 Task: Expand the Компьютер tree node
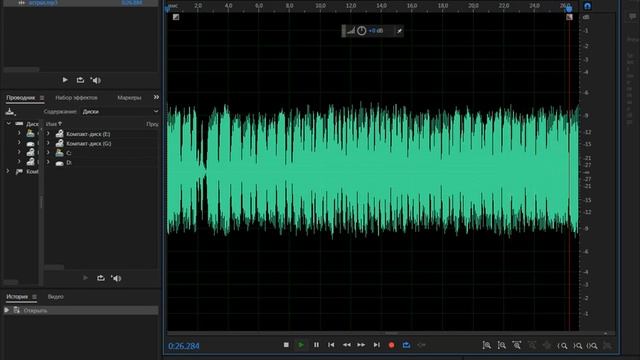click(8, 171)
